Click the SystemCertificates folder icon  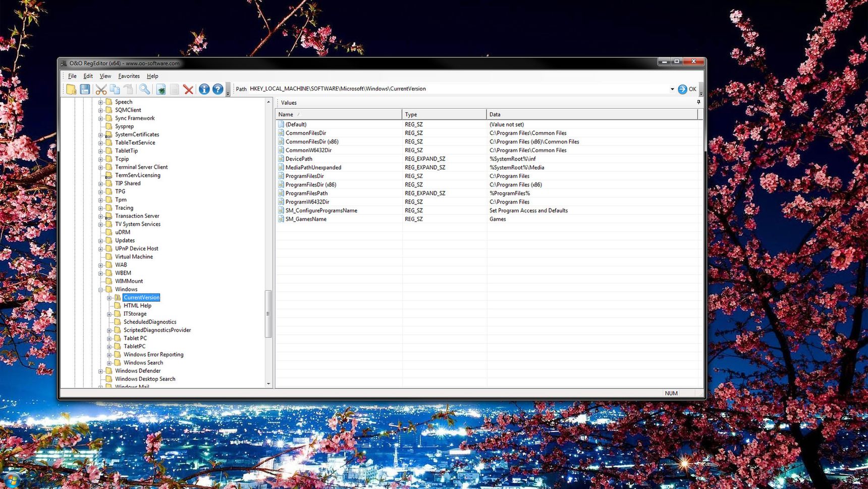click(108, 134)
